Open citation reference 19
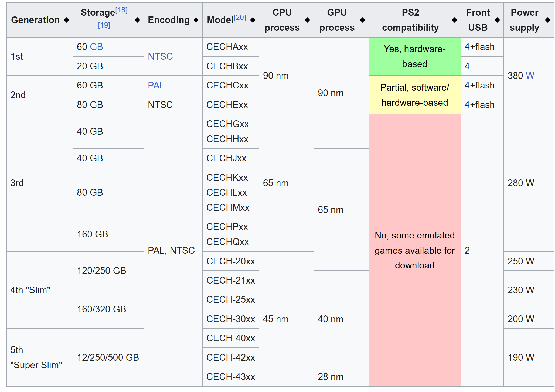Image resolution: width=555 pixels, height=392 pixels. click(104, 25)
